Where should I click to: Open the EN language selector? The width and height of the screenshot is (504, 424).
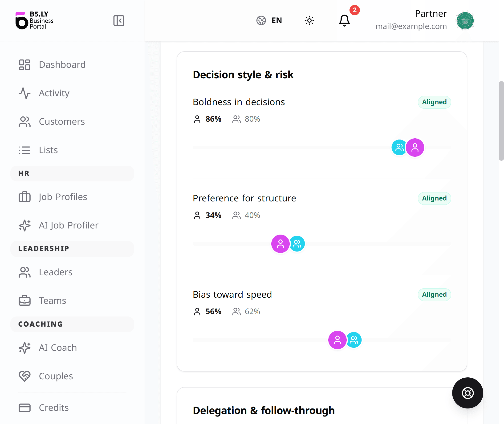coord(269,20)
